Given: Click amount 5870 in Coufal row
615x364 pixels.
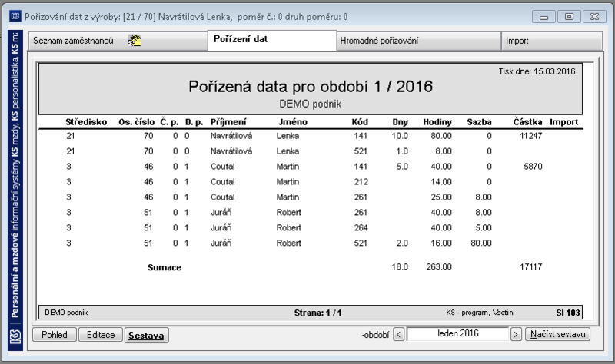Looking at the screenshot, I should point(533,167).
